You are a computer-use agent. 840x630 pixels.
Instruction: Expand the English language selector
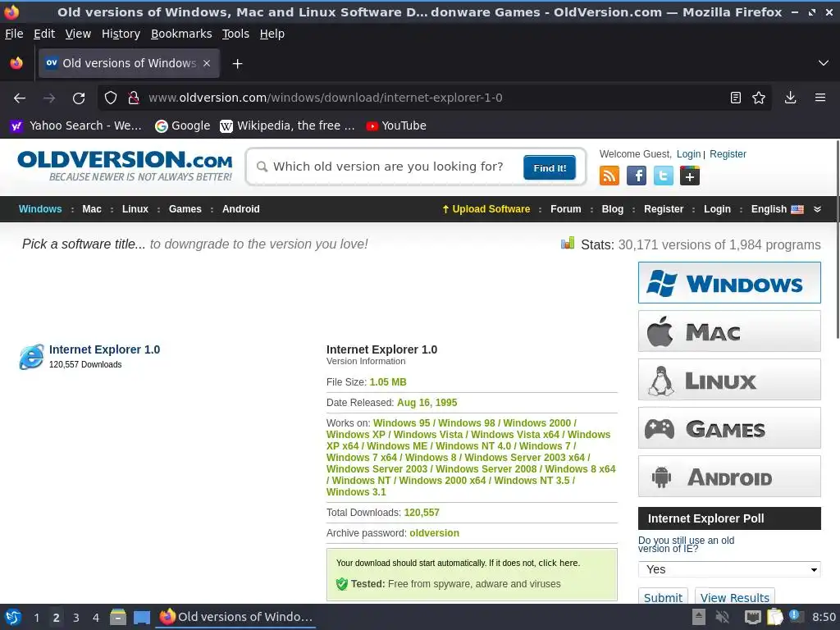click(x=778, y=209)
